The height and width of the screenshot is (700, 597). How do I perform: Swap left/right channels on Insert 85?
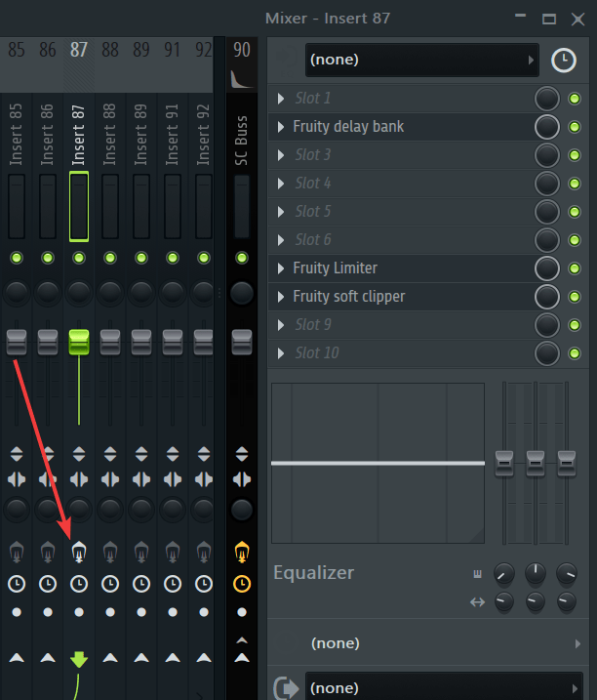(x=17, y=479)
